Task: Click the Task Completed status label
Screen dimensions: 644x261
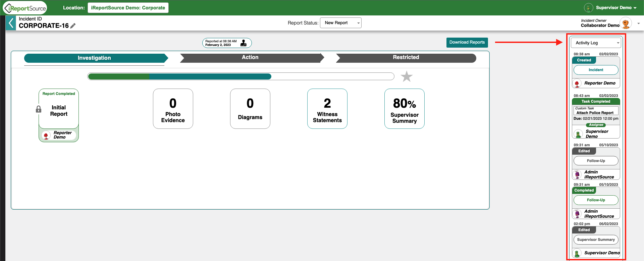Action: point(596,102)
